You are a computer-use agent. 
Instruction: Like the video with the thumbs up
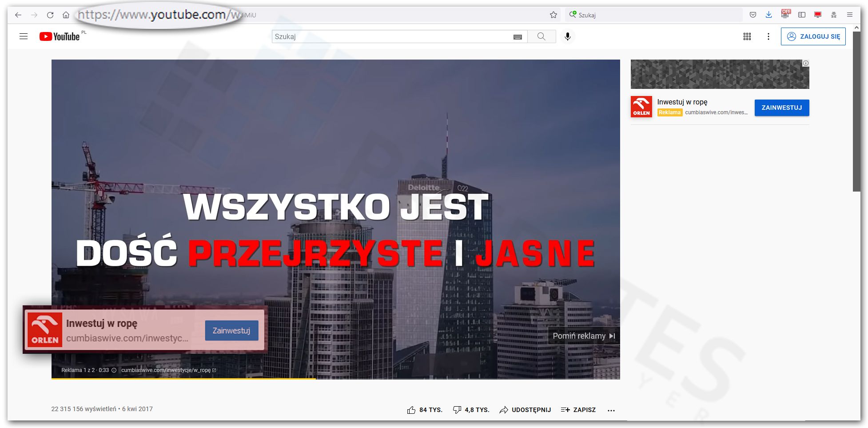click(x=411, y=409)
